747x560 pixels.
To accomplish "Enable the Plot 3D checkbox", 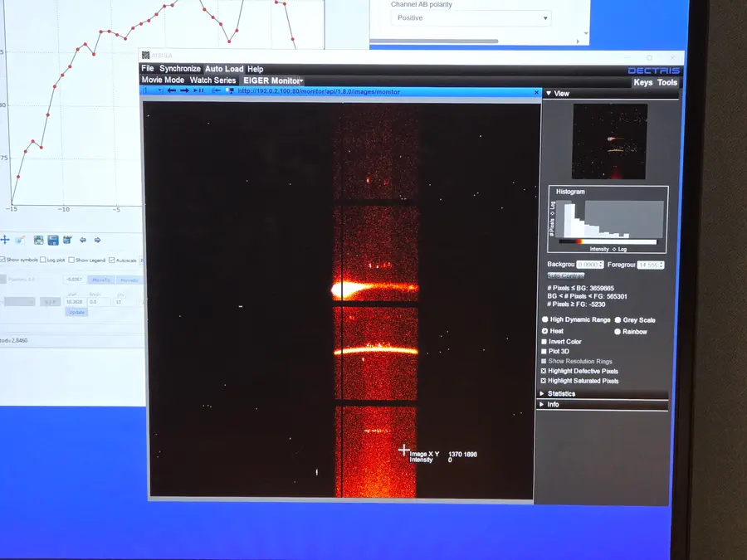I will pyautogui.click(x=544, y=352).
